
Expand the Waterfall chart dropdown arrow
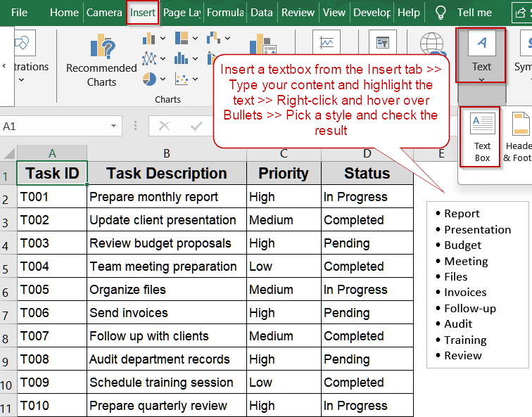[227, 38]
